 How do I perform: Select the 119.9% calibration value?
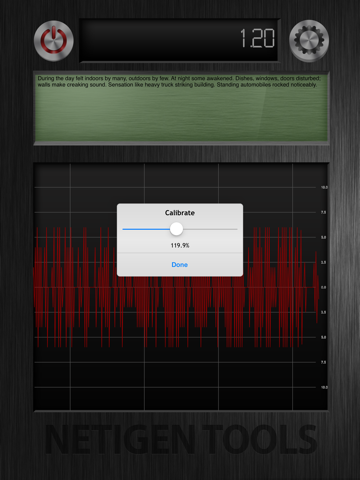pos(180,245)
